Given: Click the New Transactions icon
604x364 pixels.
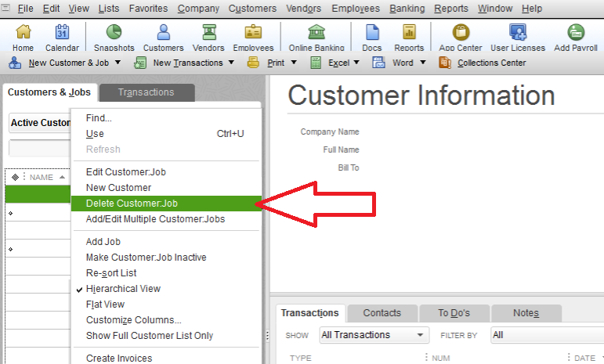Looking at the screenshot, I should tap(139, 63).
